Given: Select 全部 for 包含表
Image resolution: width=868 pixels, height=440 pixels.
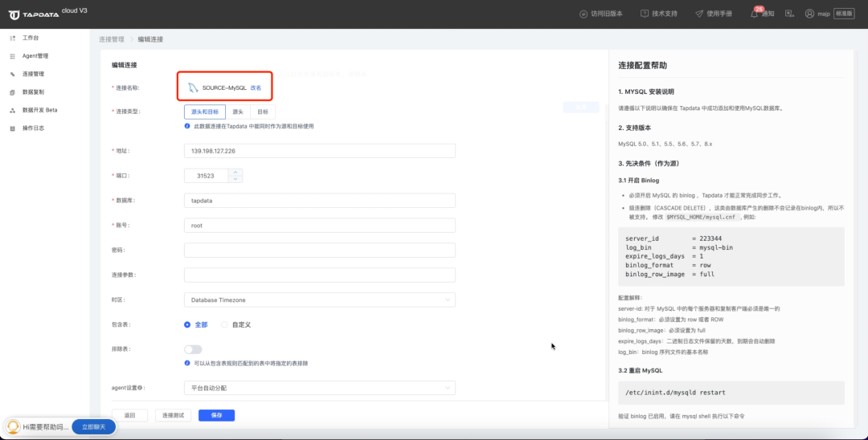Looking at the screenshot, I should point(195,324).
